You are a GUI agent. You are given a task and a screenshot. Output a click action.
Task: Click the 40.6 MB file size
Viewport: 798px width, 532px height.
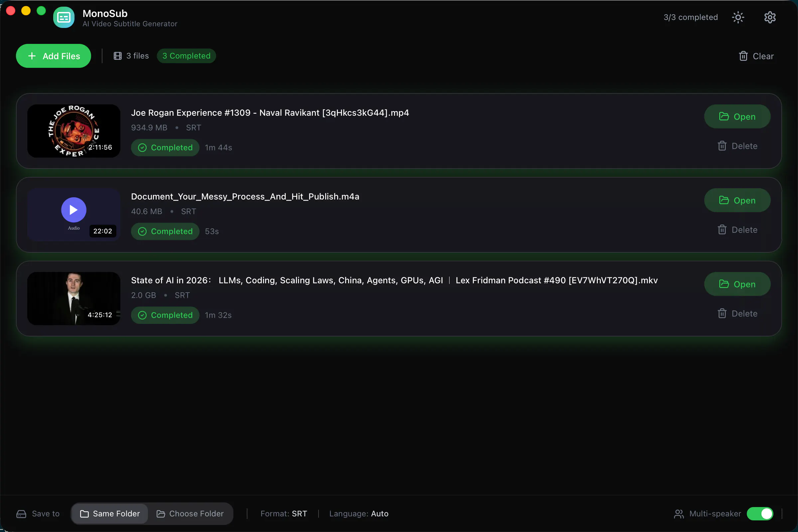coord(147,211)
